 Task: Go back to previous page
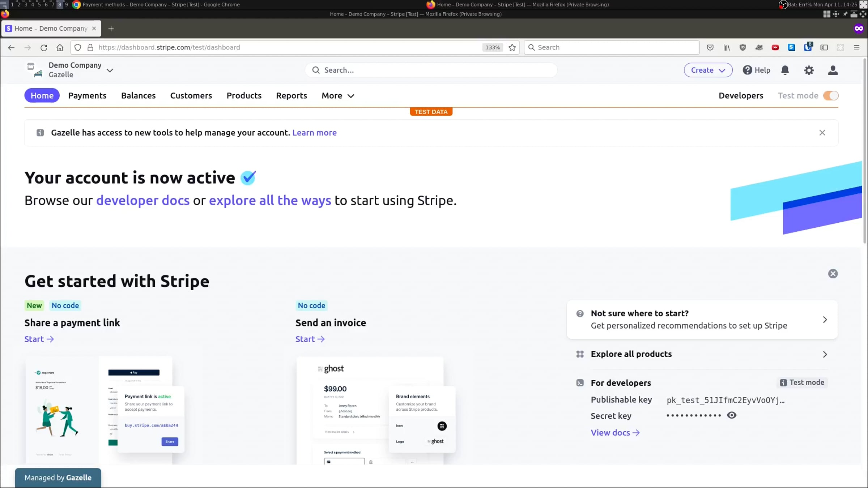[x=11, y=47]
